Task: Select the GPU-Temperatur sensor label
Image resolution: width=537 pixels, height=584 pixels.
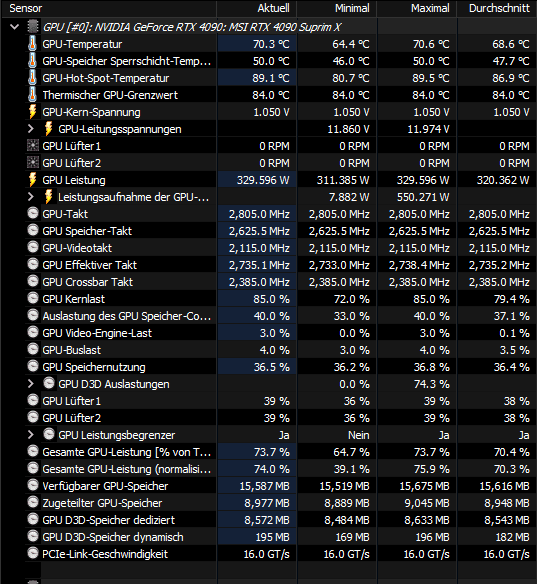Action: click(x=82, y=44)
